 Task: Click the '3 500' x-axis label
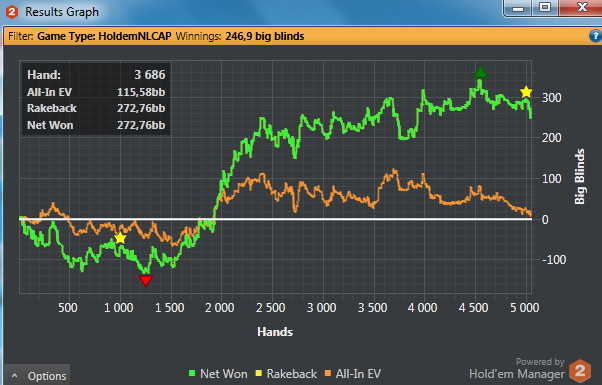coord(372,307)
